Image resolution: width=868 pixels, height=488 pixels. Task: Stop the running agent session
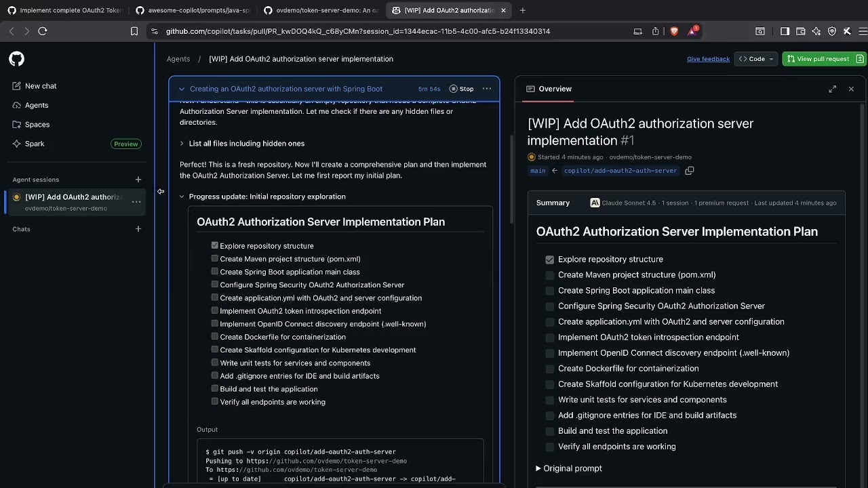pos(462,89)
